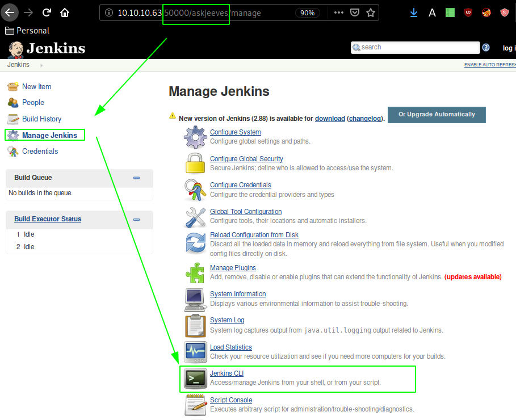Open the page actions three-dot menu
Viewport: 516px width, 420px height.
pos(339,12)
